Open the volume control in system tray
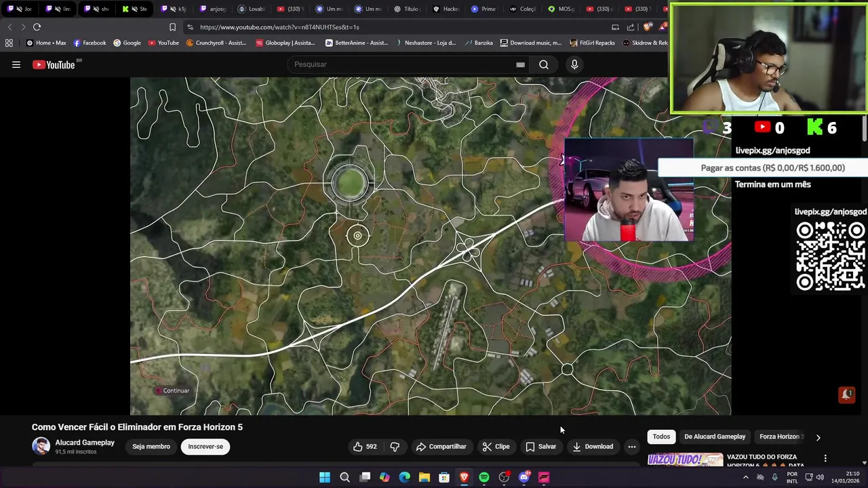Image resolution: width=868 pixels, height=488 pixels. pyautogui.click(x=820, y=477)
